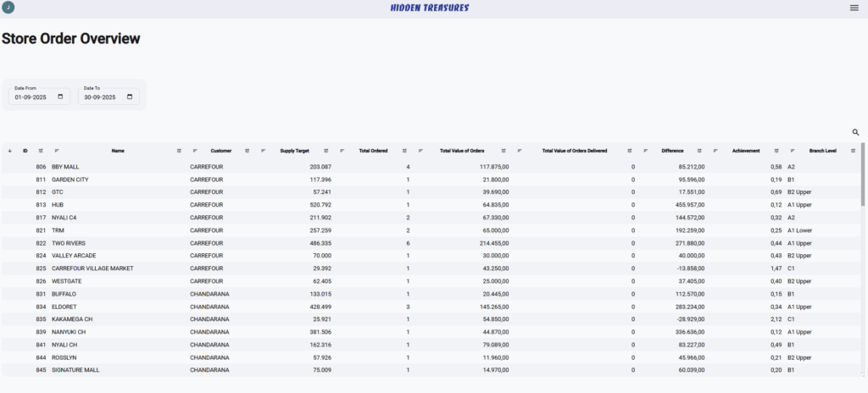This screenshot has width=868, height=393.
Task: Click the table search magnifier icon
Action: tap(855, 132)
